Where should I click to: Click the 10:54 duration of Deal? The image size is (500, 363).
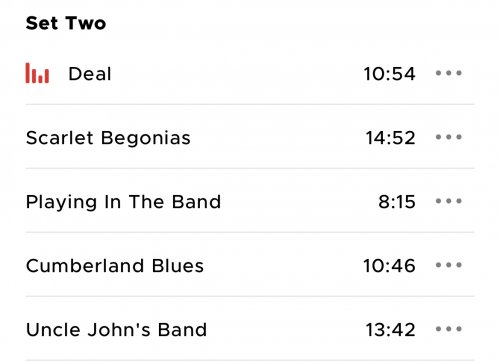point(389,74)
